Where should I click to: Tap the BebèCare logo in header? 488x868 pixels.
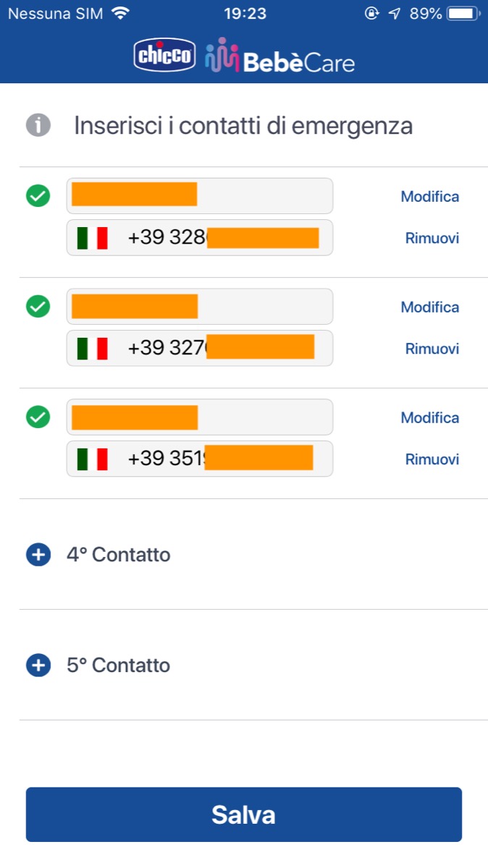pyautogui.click(x=279, y=56)
